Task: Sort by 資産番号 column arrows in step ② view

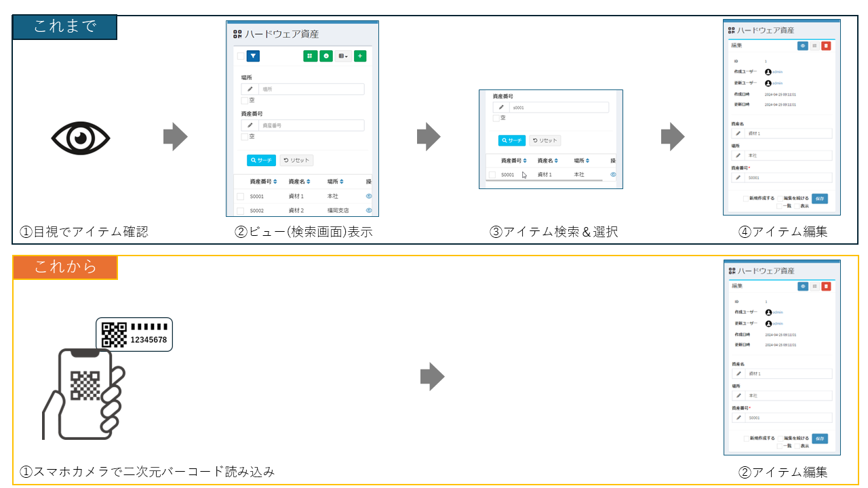Action: 275,182
